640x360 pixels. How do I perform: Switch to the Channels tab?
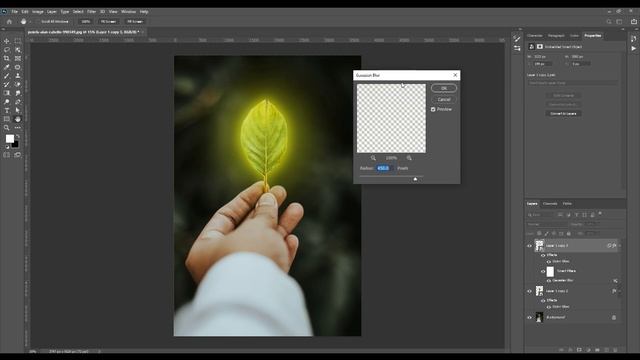point(550,203)
